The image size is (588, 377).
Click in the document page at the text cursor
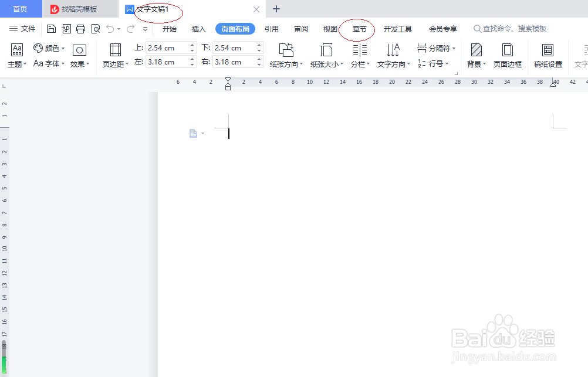tap(229, 134)
